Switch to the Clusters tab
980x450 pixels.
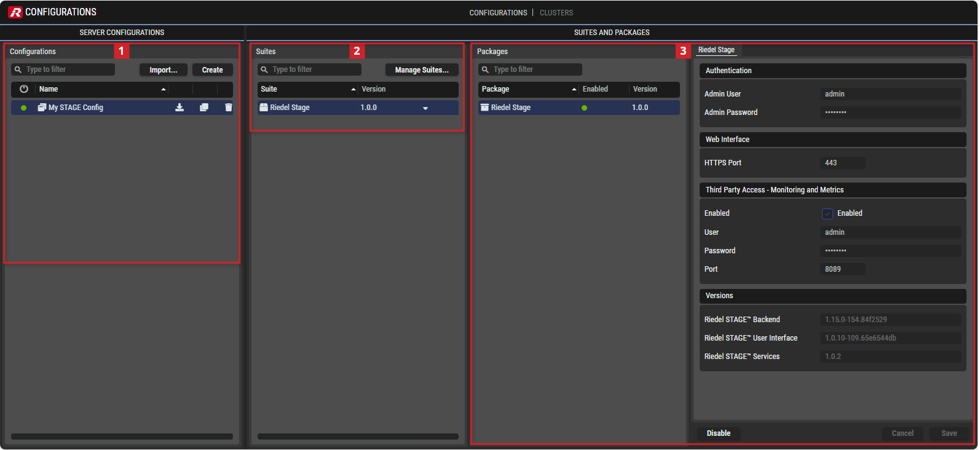556,13
